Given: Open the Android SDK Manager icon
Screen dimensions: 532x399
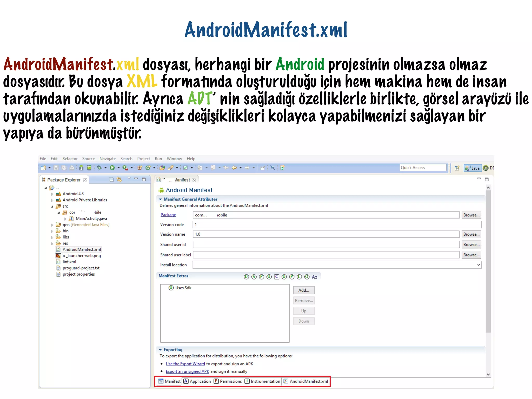Looking at the screenshot, I should 81,168.
